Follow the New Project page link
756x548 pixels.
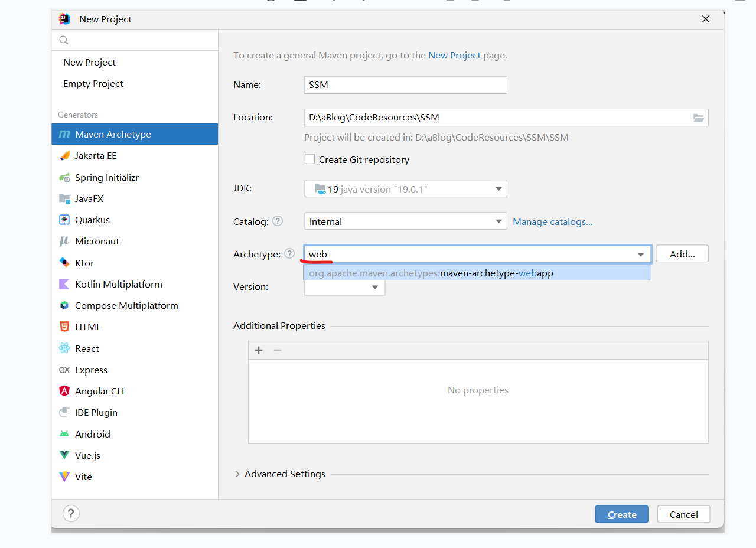(x=455, y=55)
